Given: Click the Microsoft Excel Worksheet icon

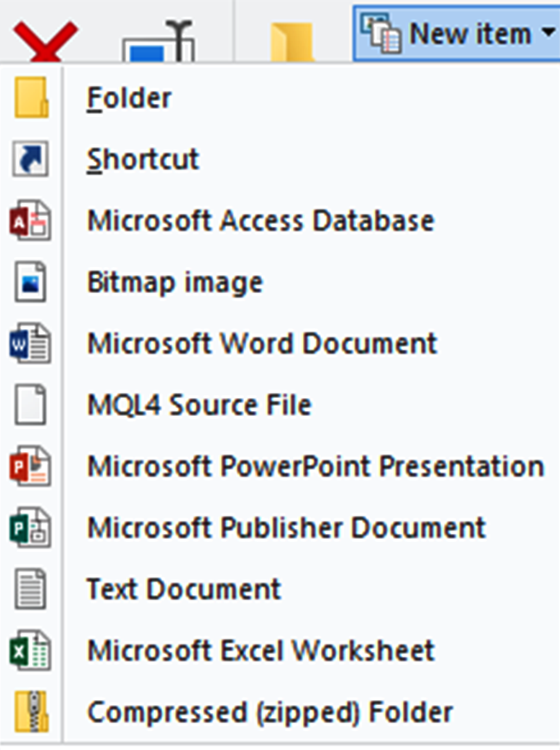Looking at the screenshot, I should [x=30, y=650].
